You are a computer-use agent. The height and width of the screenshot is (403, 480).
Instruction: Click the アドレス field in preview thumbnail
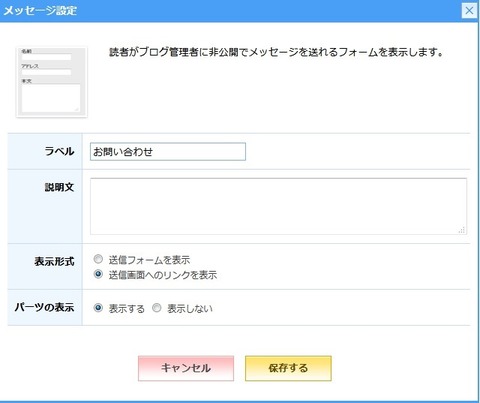pos(46,72)
